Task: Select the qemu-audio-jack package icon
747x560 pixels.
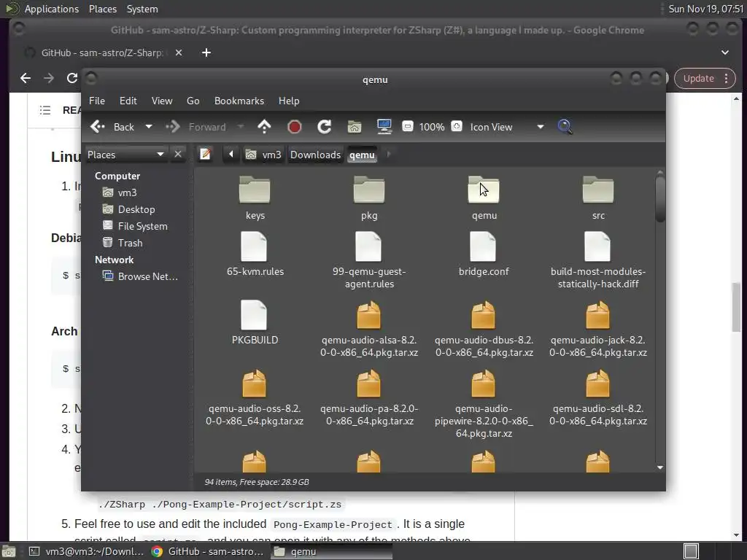Action: [x=597, y=315]
